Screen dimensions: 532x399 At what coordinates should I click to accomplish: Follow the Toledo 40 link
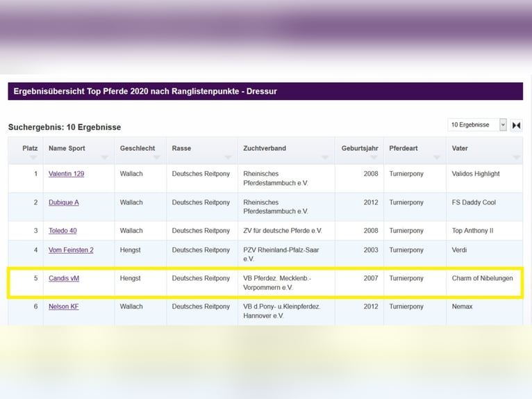(x=63, y=231)
